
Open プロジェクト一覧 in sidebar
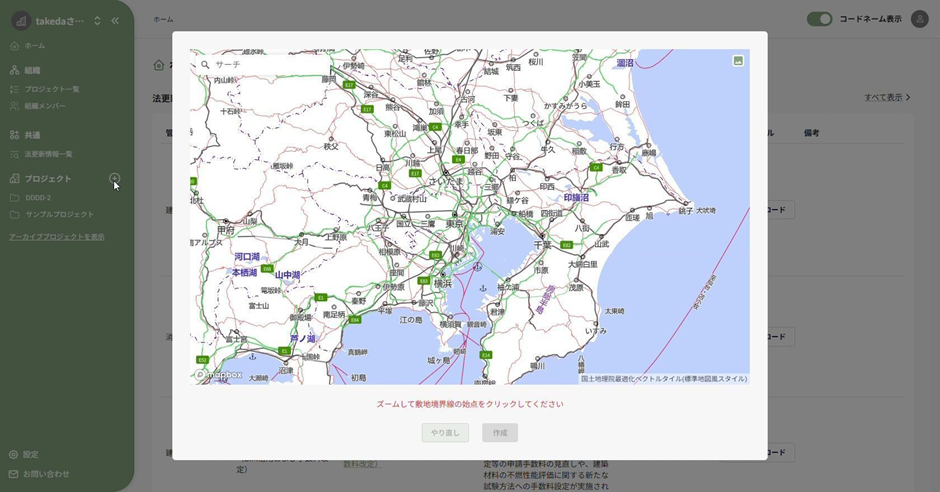[52, 89]
